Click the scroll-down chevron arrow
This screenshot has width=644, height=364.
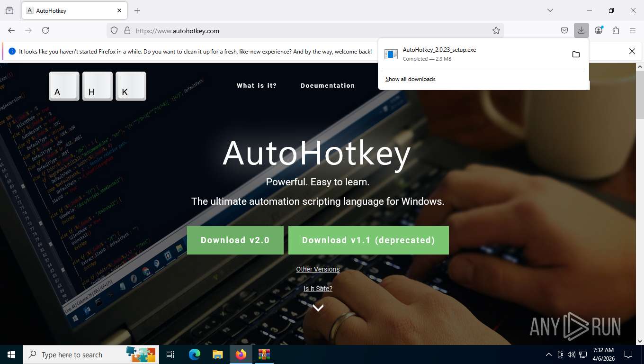click(x=318, y=308)
